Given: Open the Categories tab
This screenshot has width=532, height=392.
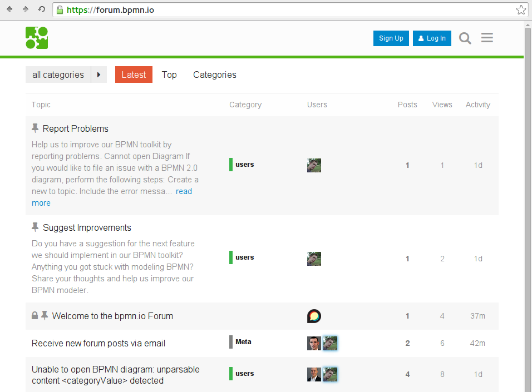Looking at the screenshot, I should 215,75.
